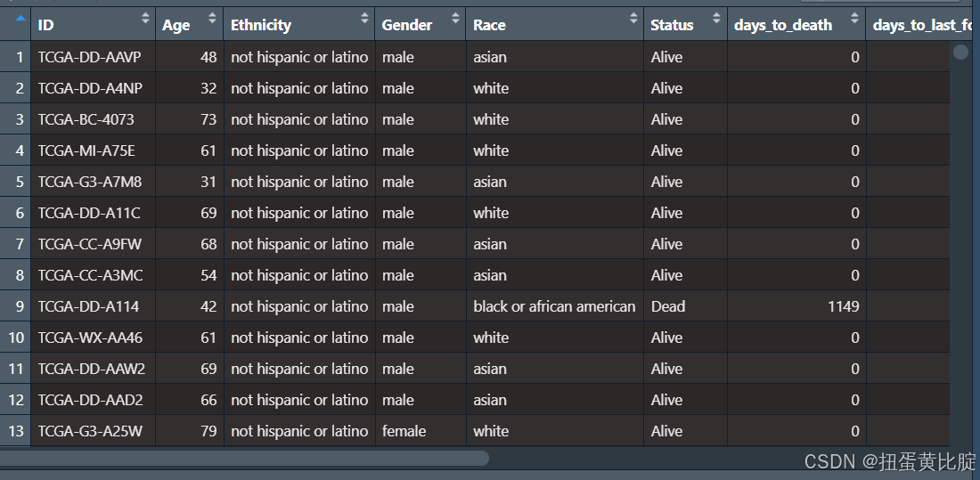Screen dimensions: 980x480
Task: Click age value 31
Action: tap(208, 182)
